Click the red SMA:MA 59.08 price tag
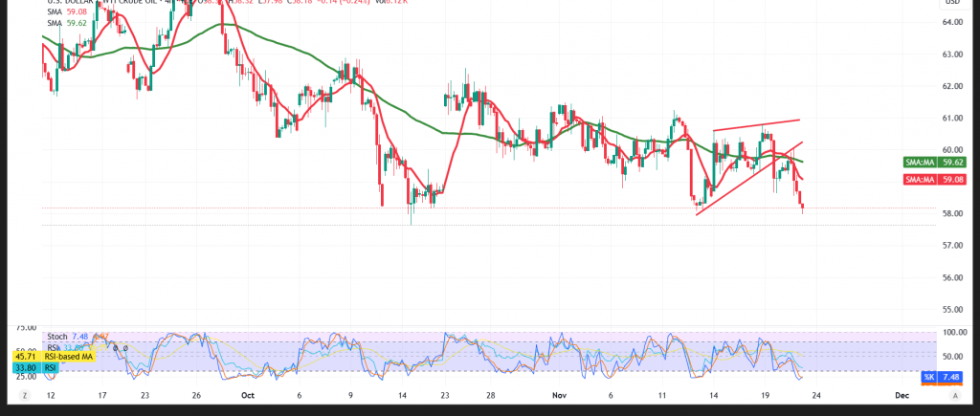Screen dimensions: 980x416 [940, 179]
